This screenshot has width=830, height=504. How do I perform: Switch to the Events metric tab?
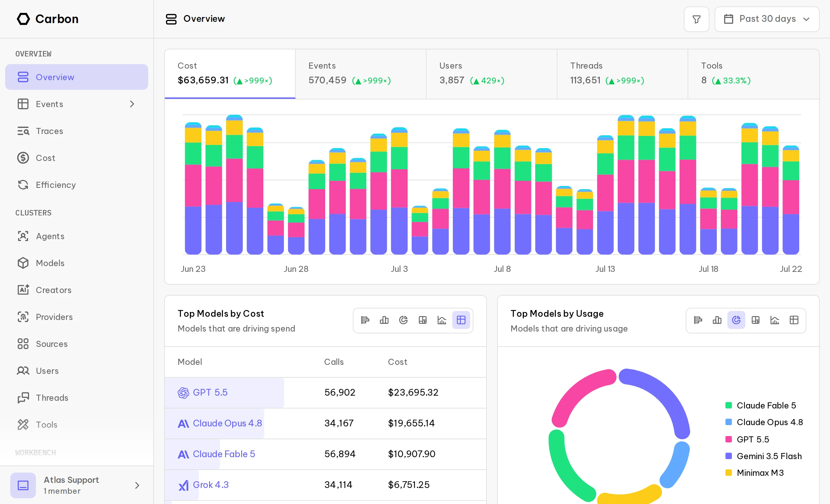(361, 74)
